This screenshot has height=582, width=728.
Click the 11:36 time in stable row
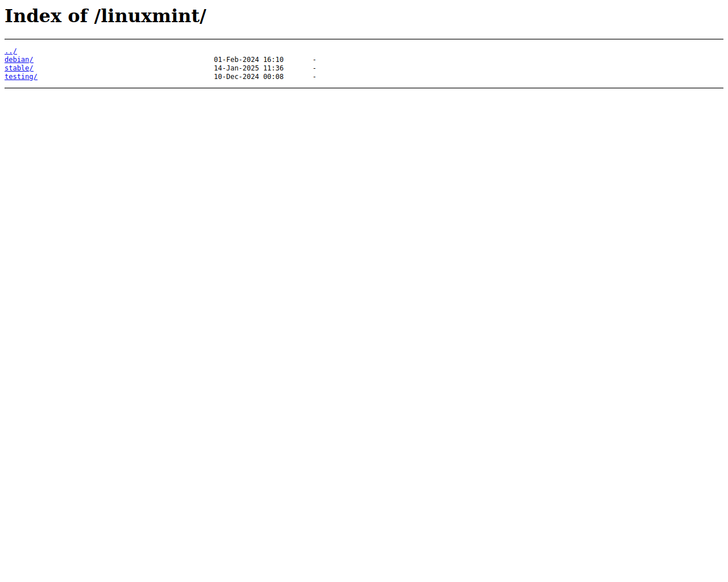pyautogui.click(x=274, y=68)
